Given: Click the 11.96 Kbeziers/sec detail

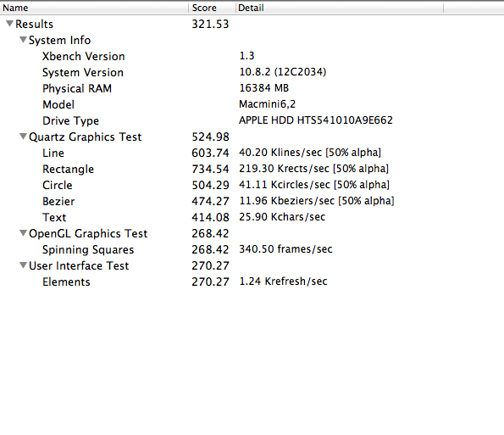Looking at the screenshot, I should coord(317,200).
